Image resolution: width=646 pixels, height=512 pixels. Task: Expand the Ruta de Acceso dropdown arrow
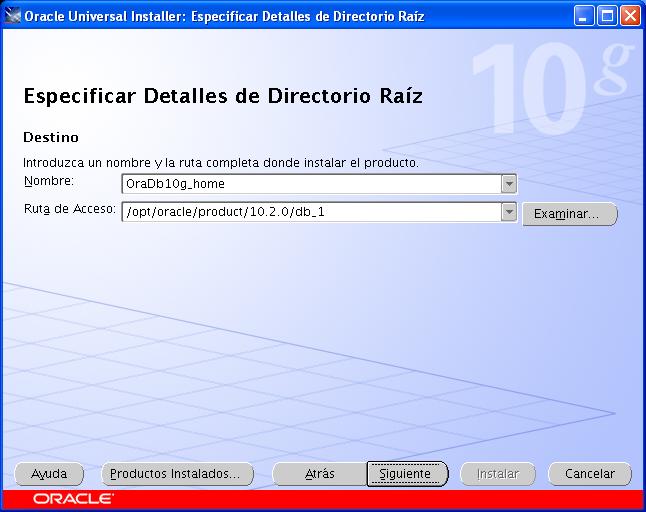[x=509, y=212]
